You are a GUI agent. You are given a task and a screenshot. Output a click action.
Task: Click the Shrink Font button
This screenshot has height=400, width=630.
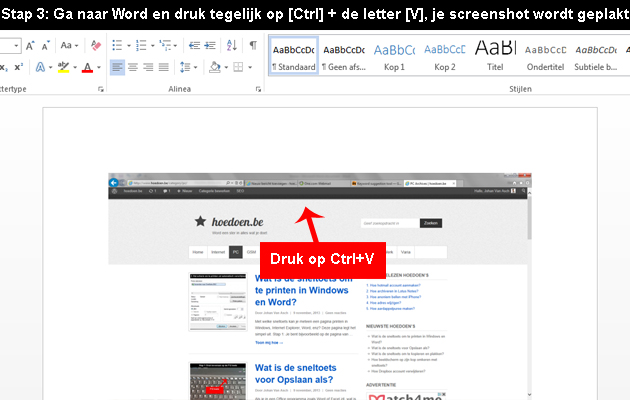point(45,45)
